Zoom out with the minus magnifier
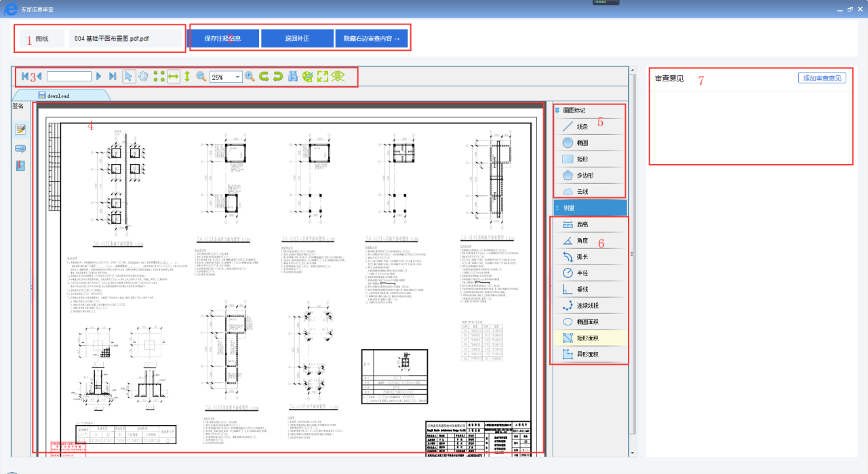The width and height of the screenshot is (868, 474). (201, 77)
